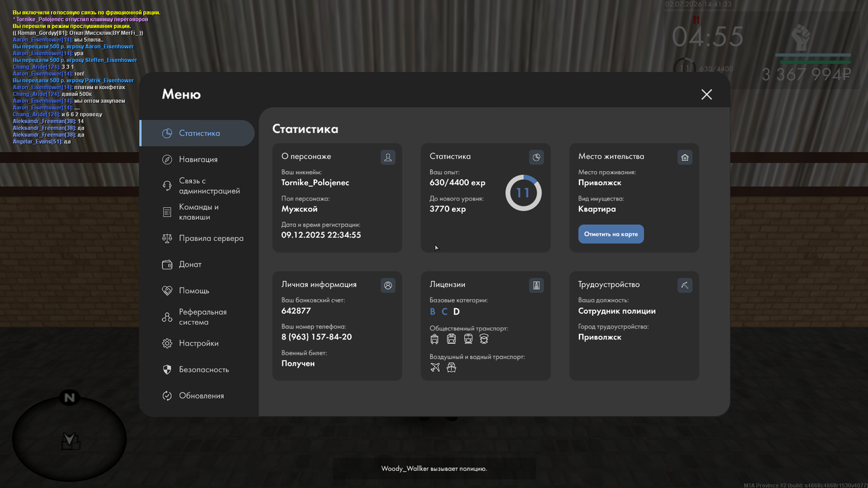Screen dimensions: 868x488
Task: Open the Навигация menu section
Action: [197, 159]
